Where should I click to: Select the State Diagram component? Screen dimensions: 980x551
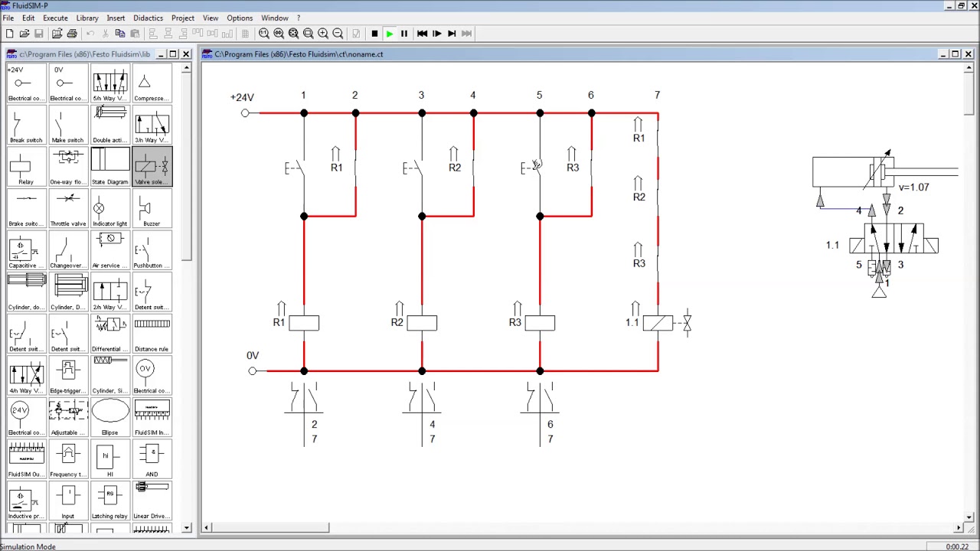pos(110,167)
